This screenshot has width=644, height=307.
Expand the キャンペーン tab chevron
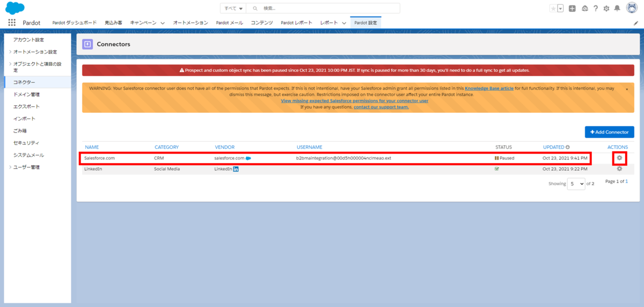[x=163, y=23]
